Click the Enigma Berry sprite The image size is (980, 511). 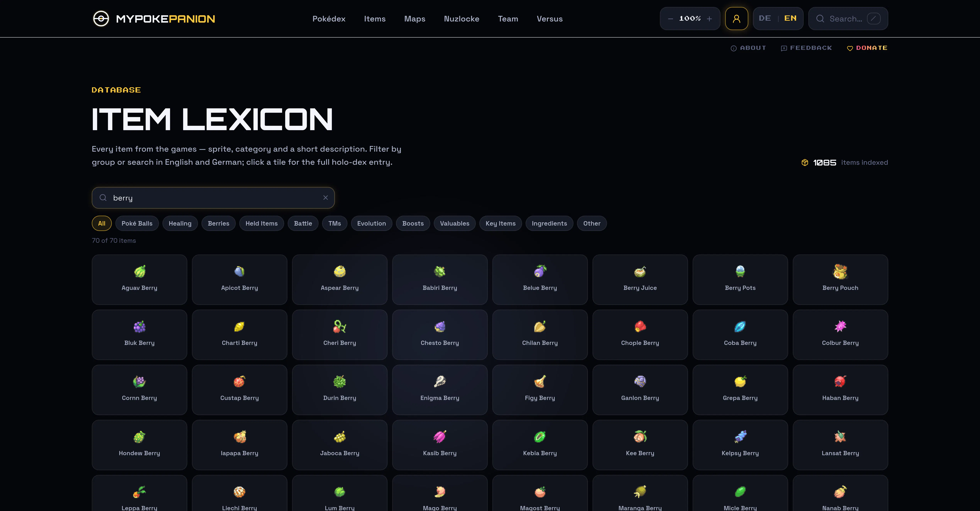pos(440,382)
